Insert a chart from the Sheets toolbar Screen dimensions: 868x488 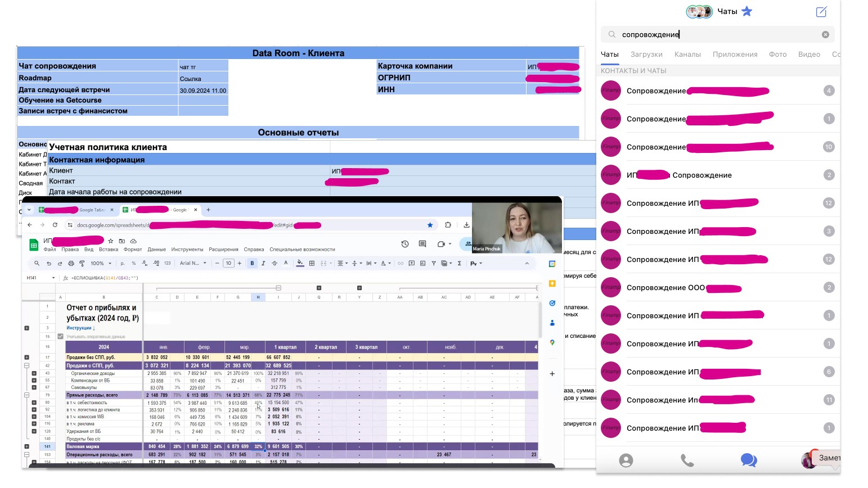pyautogui.click(x=422, y=263)
